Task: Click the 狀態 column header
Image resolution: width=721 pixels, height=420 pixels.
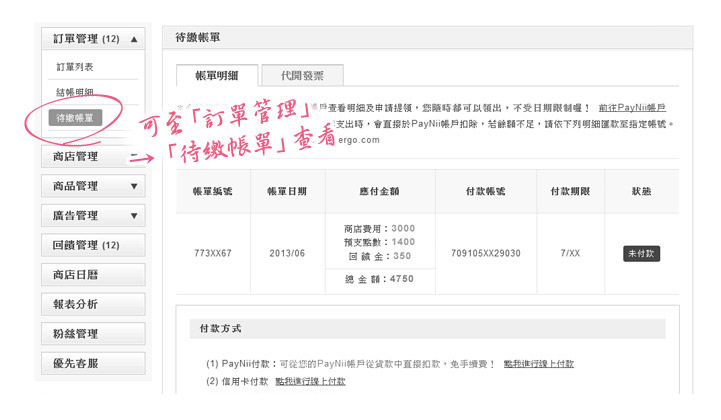Action: (641, 191)
